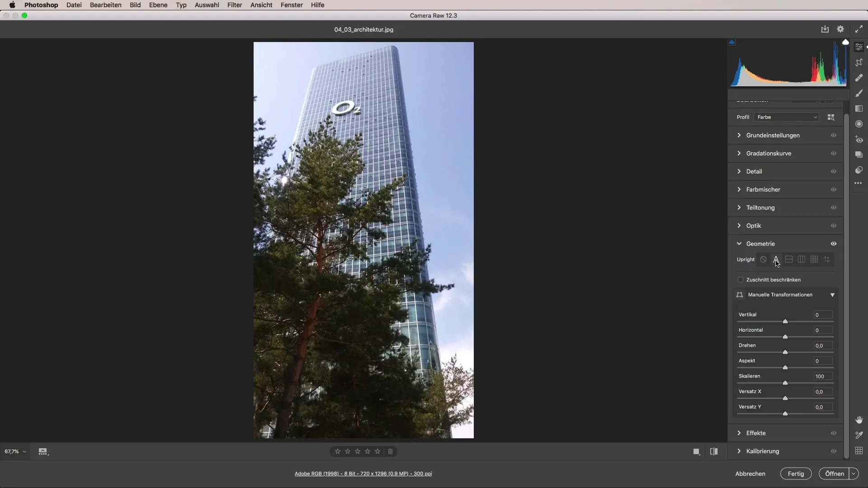Image resolution: width=868 pixels, height=488 pixels.
Task: Toggle the grid overlay icon
Action: 859,450
